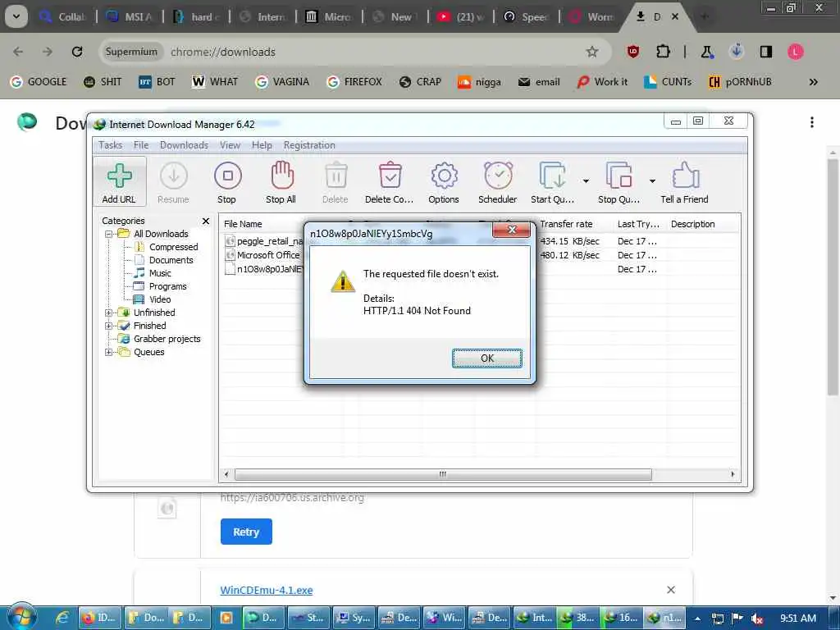Screen dimensions: 840x630
Task: Click the Stop download toolbar icon
Action: 227,182
